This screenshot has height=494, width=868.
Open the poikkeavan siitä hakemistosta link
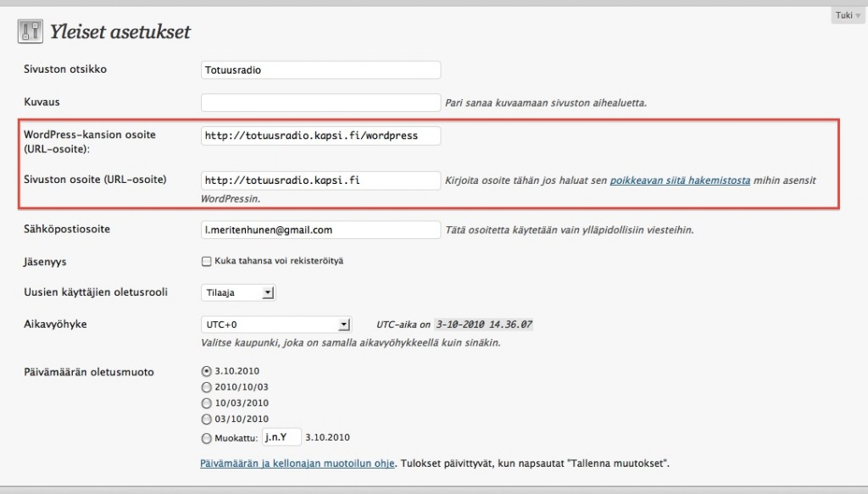click(x=680, y=180)
